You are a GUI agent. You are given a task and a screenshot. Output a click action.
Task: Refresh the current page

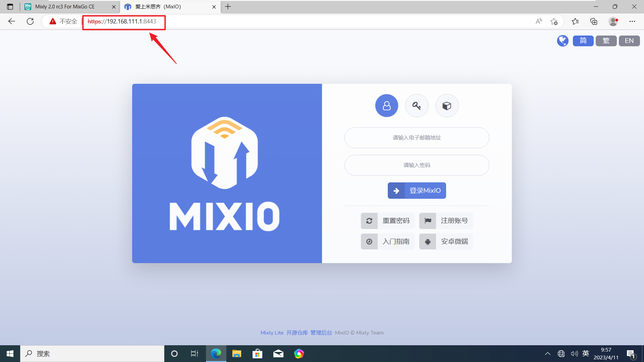coord(30,21)
